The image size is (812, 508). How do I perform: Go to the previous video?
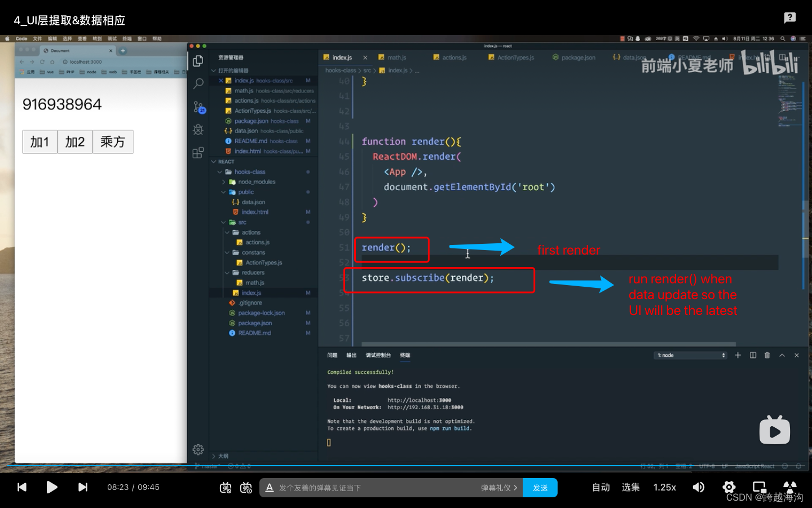tap(22, 487)
